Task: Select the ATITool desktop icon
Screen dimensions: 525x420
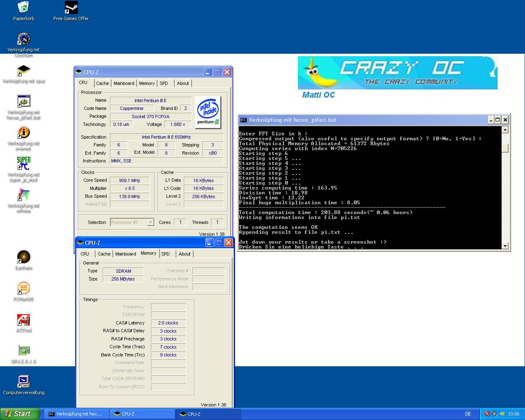Action: pyautogui.click(x=23, y=320)
